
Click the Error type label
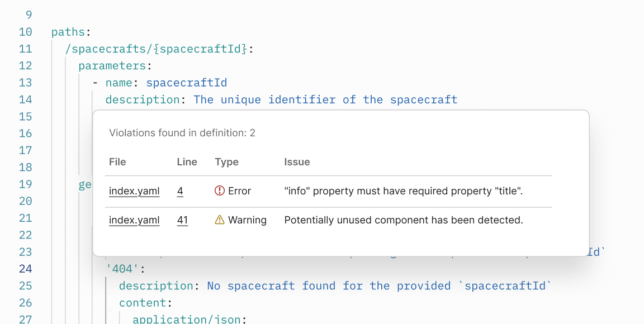pos(239,191)
